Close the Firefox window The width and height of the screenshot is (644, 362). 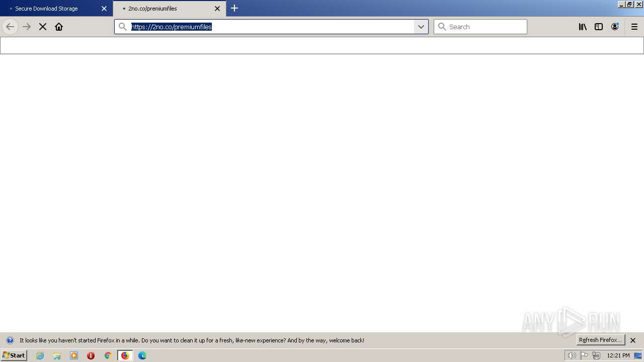click(639, 4)
